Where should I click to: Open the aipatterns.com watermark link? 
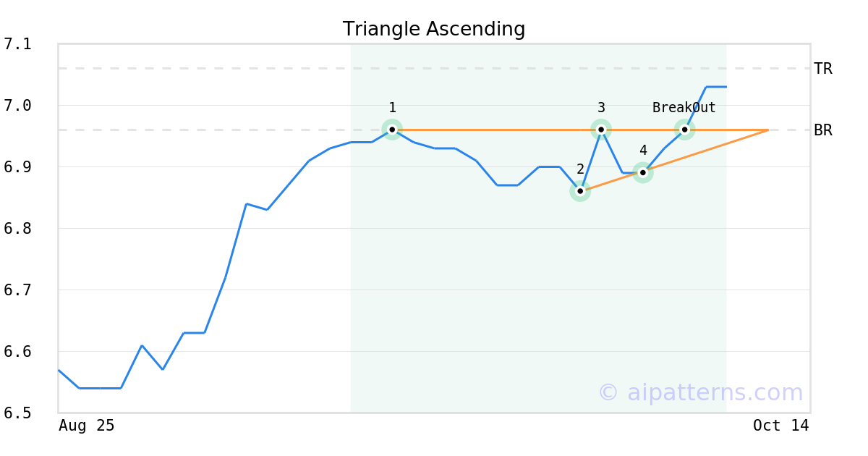[700, 392]
